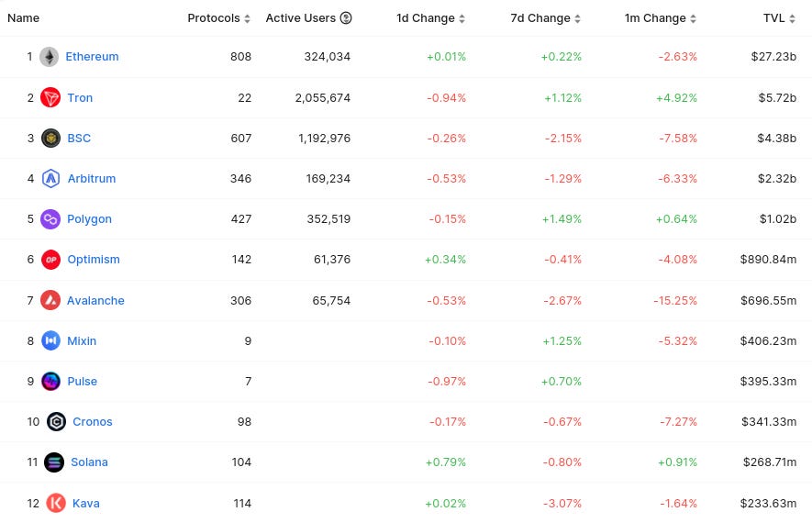Click the Arbitrum chain logo icon
The image size is (812, 523).
(x=50, y=179)
